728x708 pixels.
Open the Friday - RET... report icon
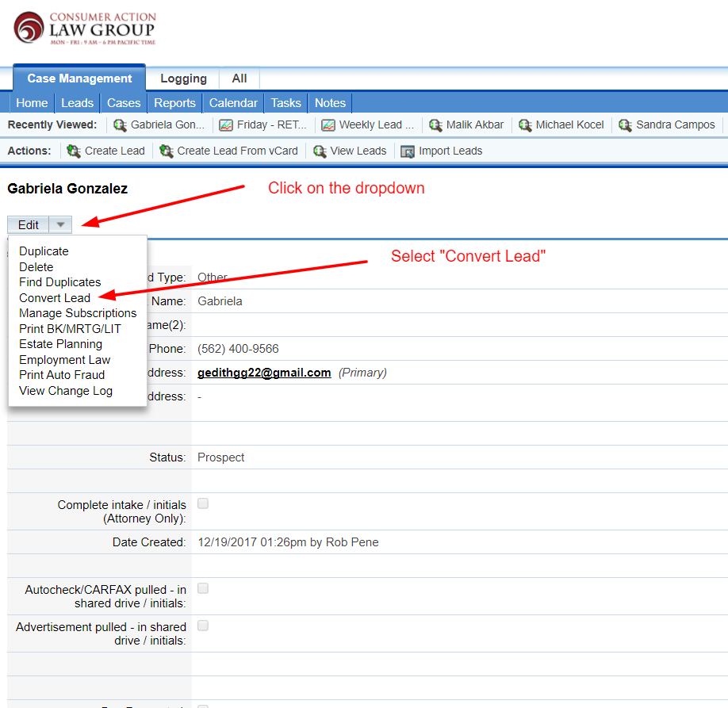[226, 125]
